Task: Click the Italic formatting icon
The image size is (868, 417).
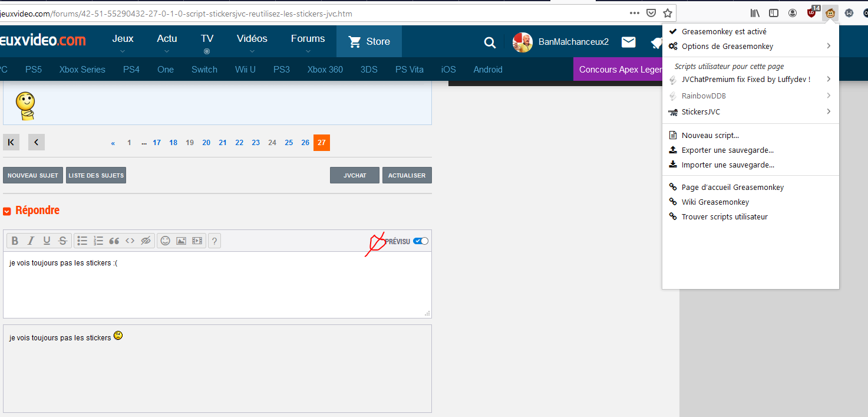Action: [x=31, y=241]
